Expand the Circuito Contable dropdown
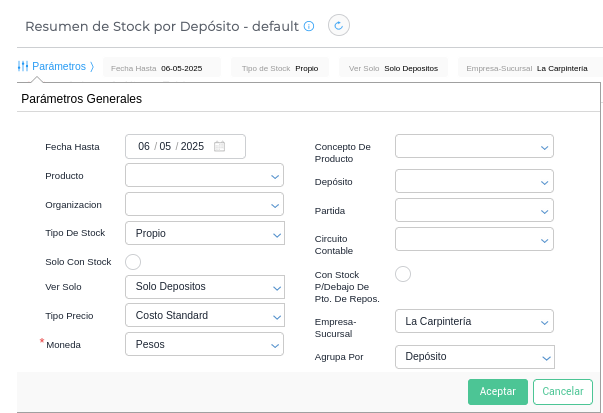 click(474, 239)
